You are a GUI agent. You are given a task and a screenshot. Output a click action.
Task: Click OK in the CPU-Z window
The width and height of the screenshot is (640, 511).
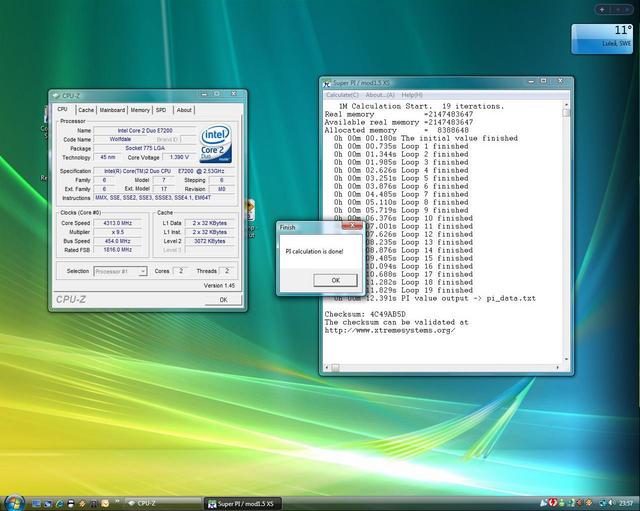223,300
